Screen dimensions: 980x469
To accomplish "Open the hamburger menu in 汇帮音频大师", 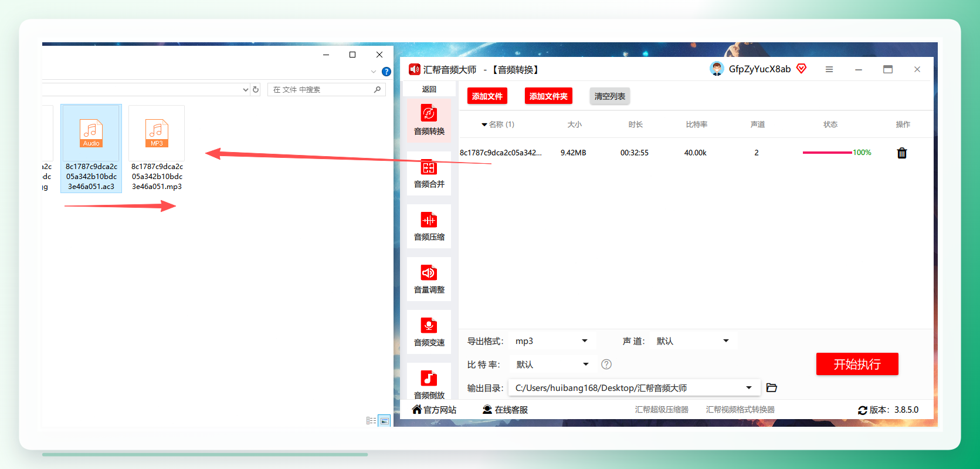I will coord(829,69).
